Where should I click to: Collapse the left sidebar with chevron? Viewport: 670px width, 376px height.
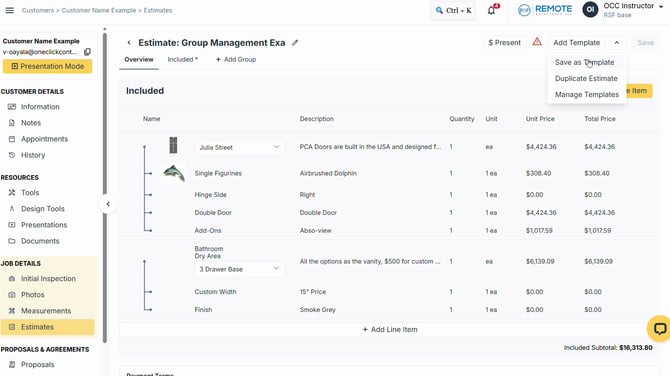(108, 204)
